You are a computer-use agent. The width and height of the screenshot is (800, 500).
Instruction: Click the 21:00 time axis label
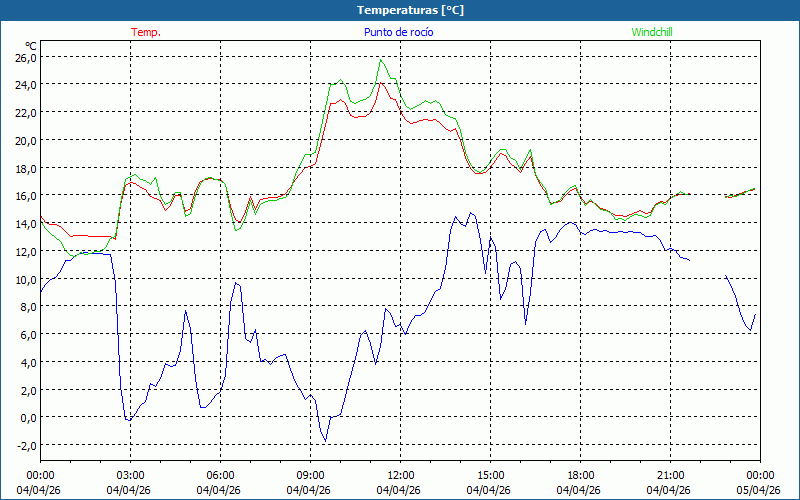click(670, 475)
